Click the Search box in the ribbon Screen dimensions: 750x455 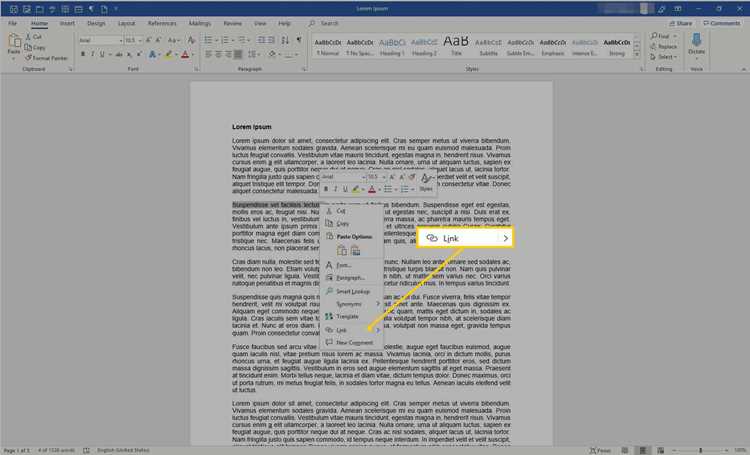click(329, 23)
